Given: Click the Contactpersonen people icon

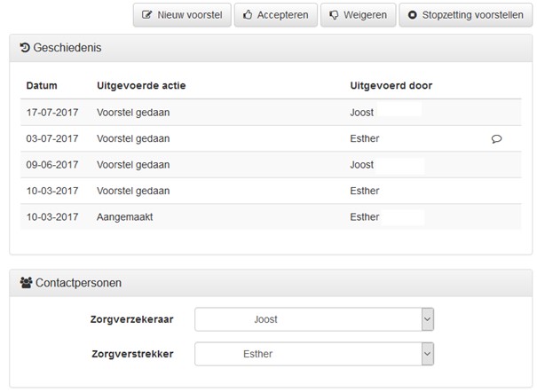Looking at the screenshot, I should click(26, 283).
